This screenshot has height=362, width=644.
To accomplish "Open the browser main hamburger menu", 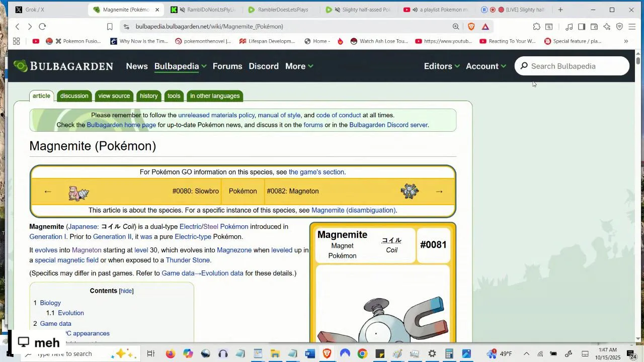I will pyautogui.click(x=632, y=27).
